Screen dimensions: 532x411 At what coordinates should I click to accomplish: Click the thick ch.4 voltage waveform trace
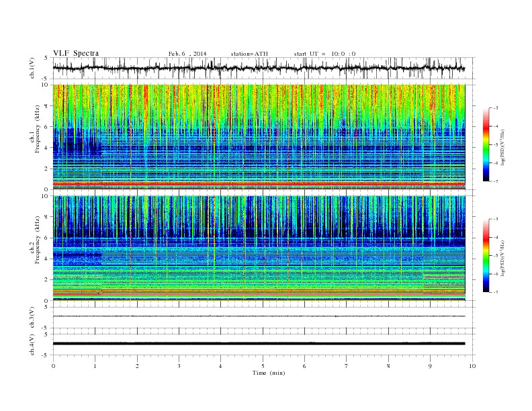[259, 344]
